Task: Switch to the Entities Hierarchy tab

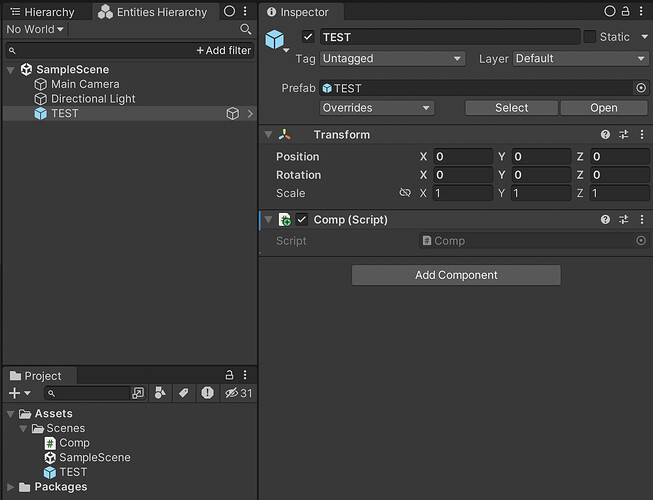Action: coord(153,12)
